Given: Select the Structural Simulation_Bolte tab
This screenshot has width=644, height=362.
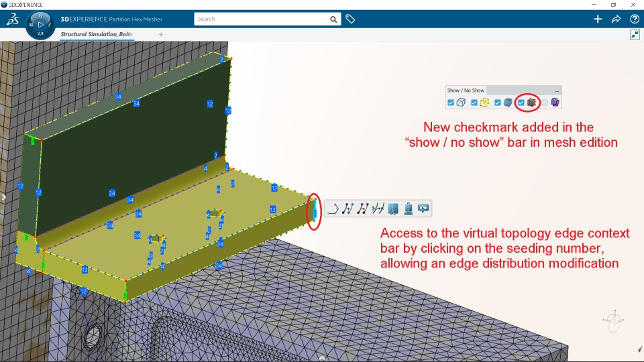Looking at the screenshot, I should (97, 34).
